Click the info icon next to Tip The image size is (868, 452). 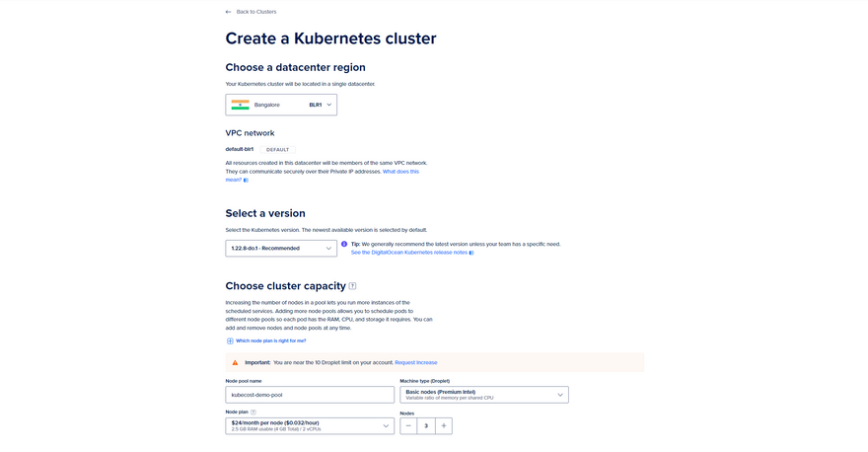pos(344,244)
